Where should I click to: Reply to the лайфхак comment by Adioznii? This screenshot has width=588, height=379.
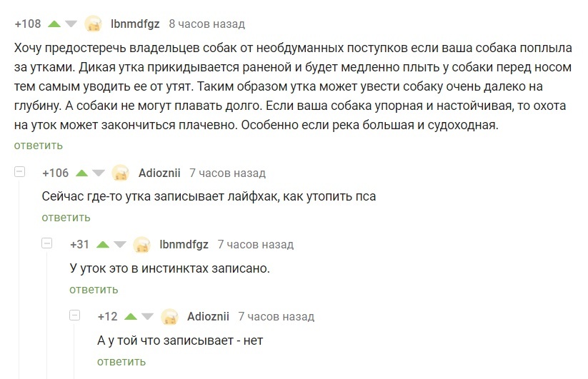pos(66,217)
